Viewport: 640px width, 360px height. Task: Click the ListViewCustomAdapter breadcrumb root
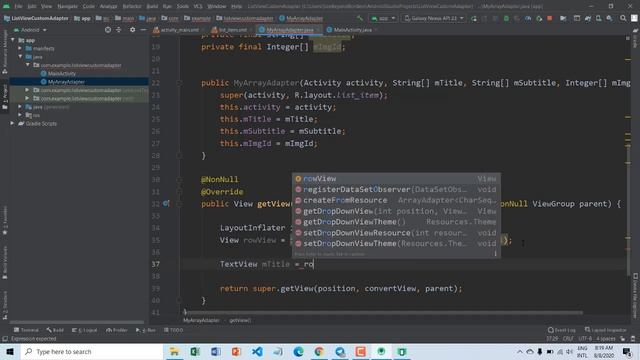coord(36,18)
